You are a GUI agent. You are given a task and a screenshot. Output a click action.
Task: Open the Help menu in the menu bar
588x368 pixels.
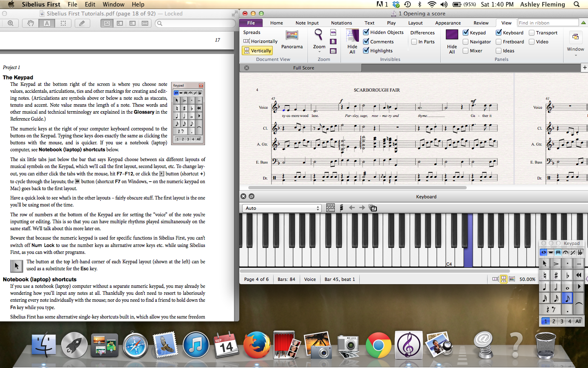click(x=138, y=4)
